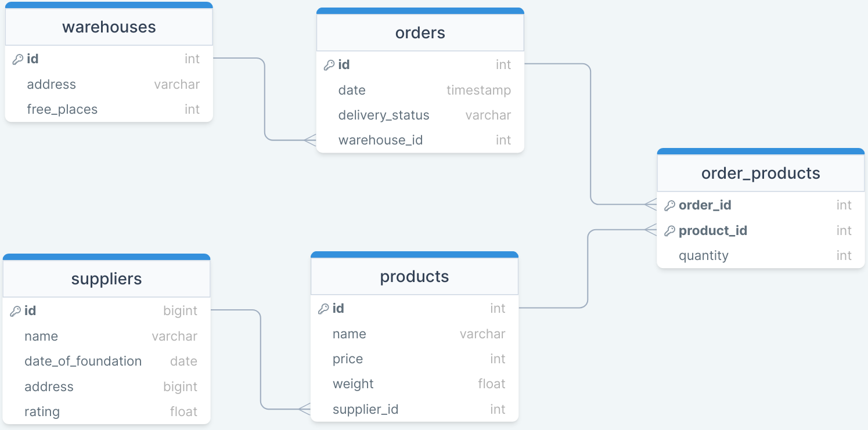Click the rating column in suppliers

coord(107,411)
